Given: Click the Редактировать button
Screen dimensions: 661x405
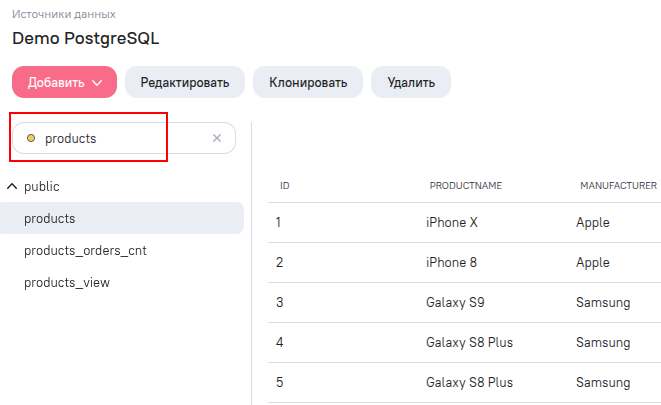Looking at the screenshot, I should click(x=185, y=82).
